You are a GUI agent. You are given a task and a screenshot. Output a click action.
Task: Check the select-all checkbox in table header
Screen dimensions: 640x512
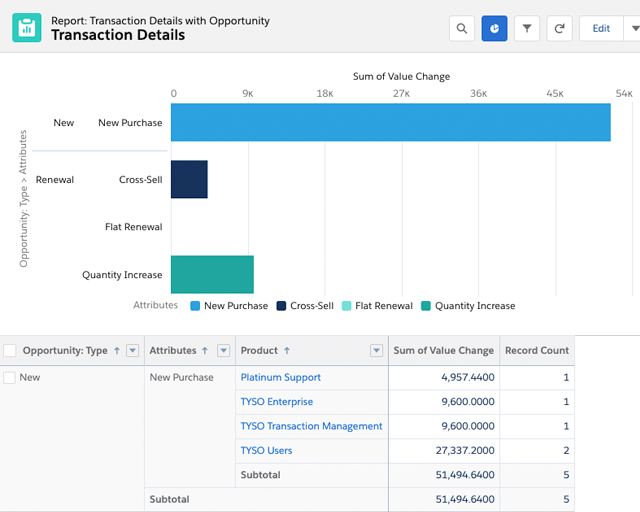tap(10, 351)
